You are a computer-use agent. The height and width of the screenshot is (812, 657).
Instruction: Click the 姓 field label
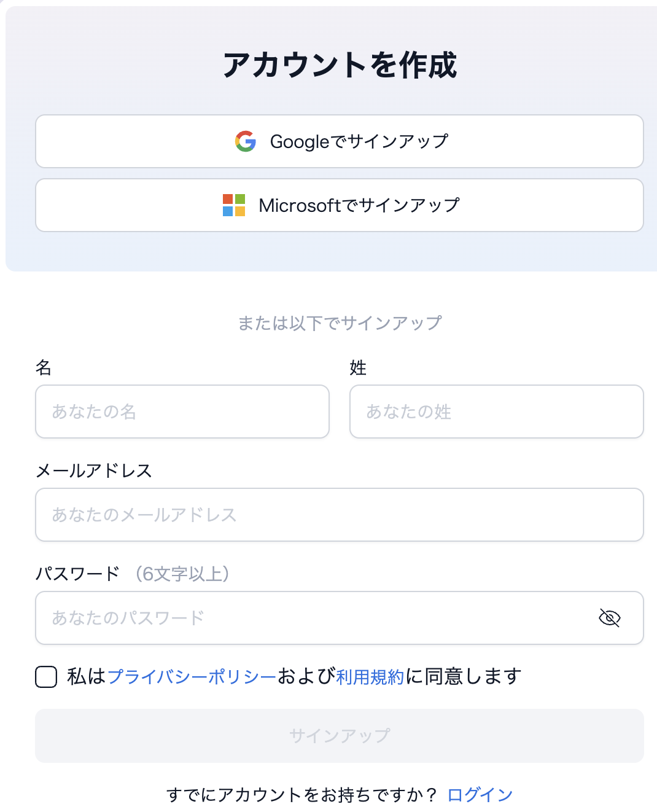click(x=358, y=368)
